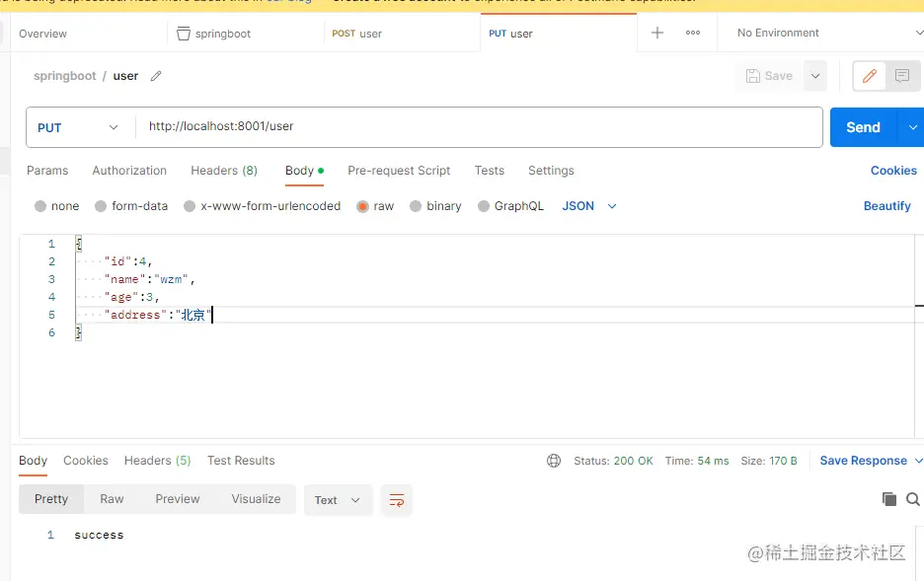Select the binary body type
924x581 pixels.
pos(435,206)
